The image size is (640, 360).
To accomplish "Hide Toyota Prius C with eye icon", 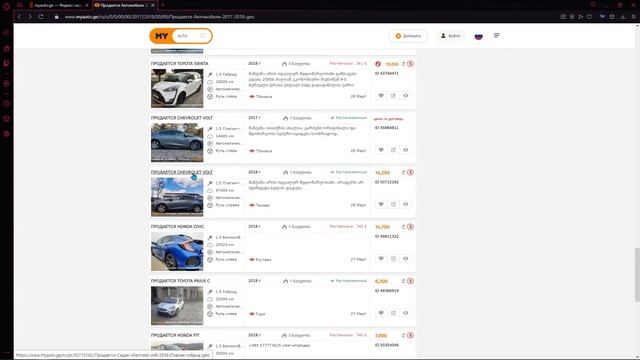I will coord(406,313).
